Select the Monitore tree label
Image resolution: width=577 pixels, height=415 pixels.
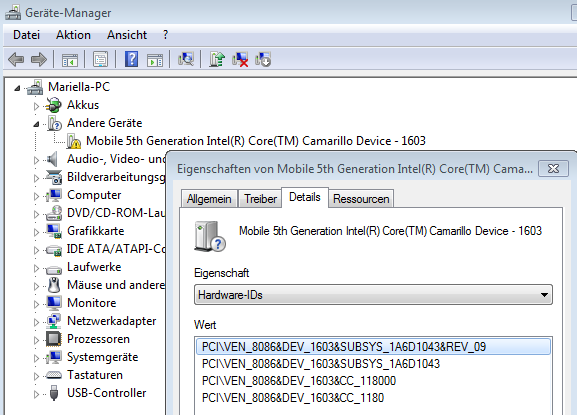(x=92, y=303)
